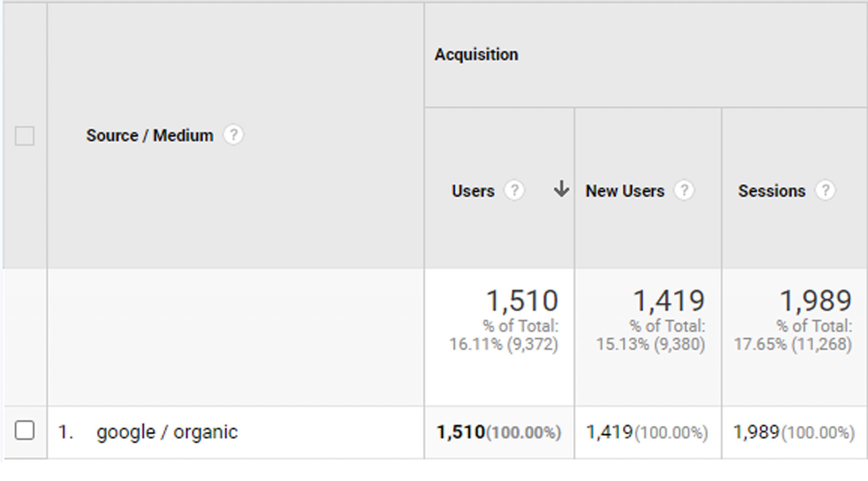
Task: Click the Users sort descending arrow
Action: pos(561,189)
